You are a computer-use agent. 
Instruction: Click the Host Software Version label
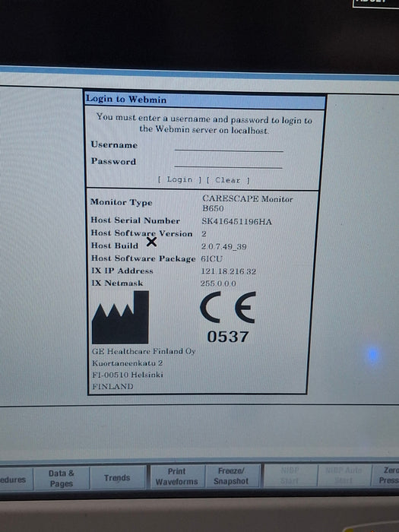pos(141,233)
